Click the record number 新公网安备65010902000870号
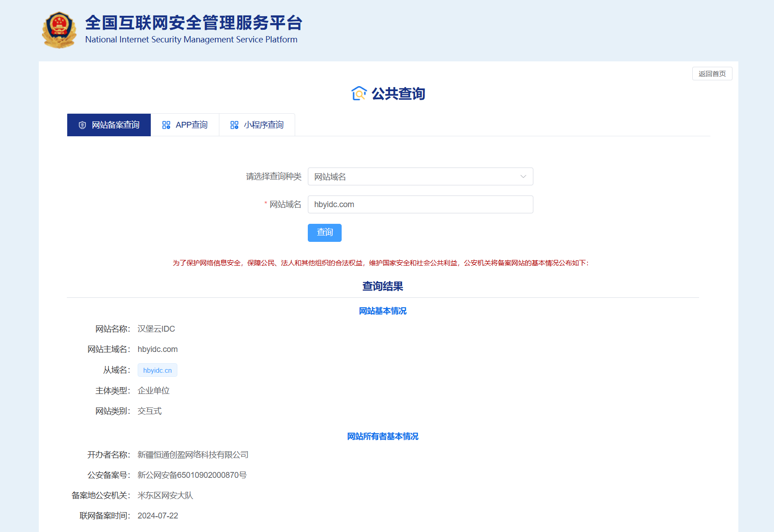Viewport: 774px width, 532px height. (x=192, y=475)
